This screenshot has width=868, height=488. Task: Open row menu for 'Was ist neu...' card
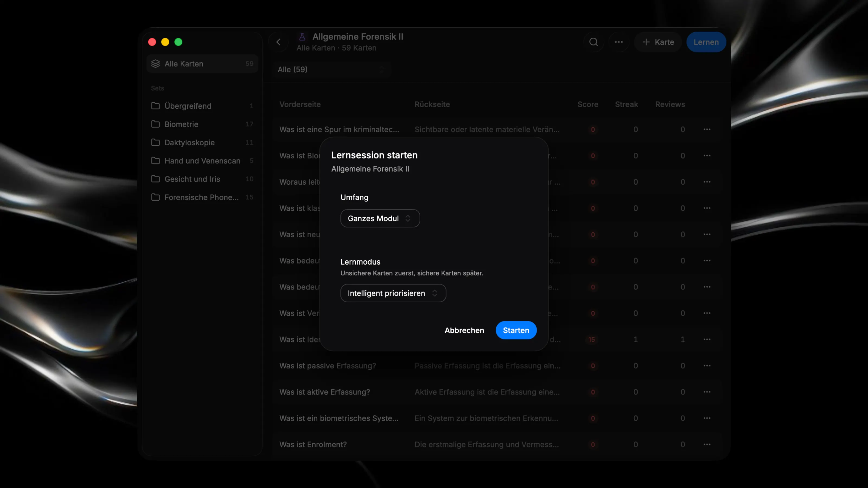(707, 235)
